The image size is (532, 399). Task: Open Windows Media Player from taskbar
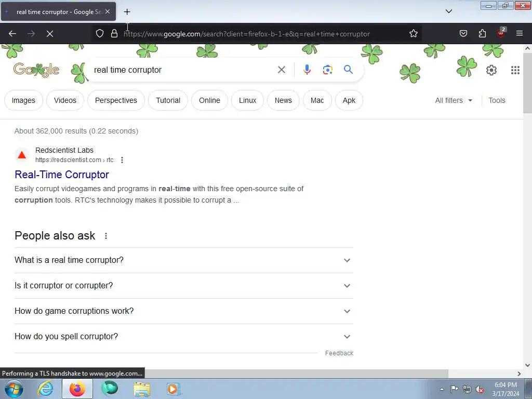[173, 389]
